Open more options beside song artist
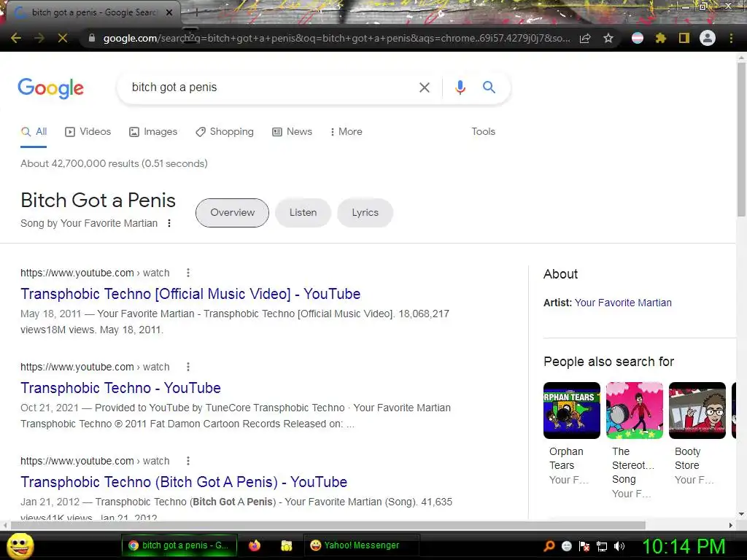Screen dimensions: 747x560 tap(169, 223)
